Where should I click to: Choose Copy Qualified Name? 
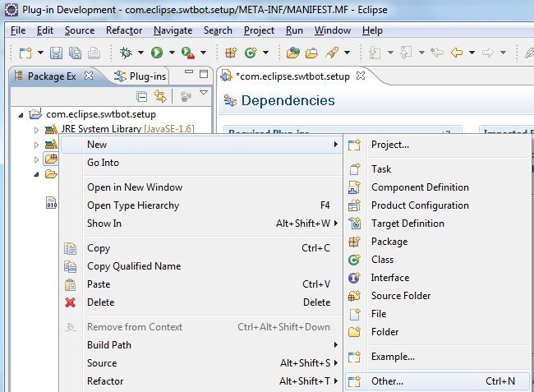tap(201, 266)
